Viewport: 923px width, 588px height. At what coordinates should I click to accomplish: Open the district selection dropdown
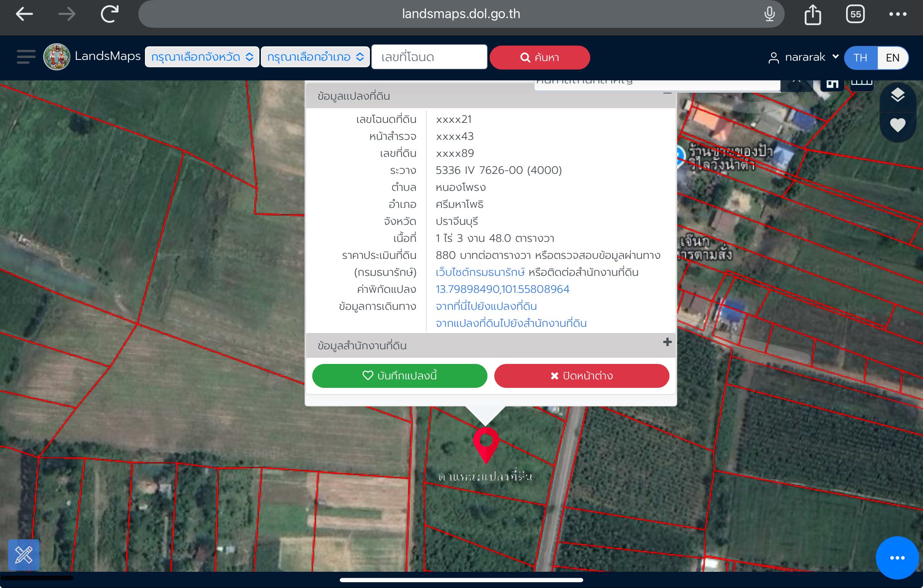pos(315,57)
